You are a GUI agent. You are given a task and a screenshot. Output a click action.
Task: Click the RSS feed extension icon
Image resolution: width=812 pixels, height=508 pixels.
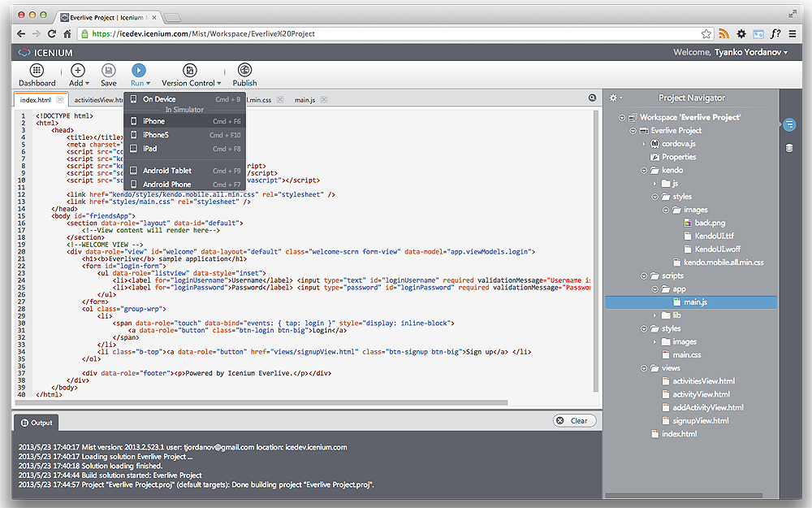click(724, 33)
